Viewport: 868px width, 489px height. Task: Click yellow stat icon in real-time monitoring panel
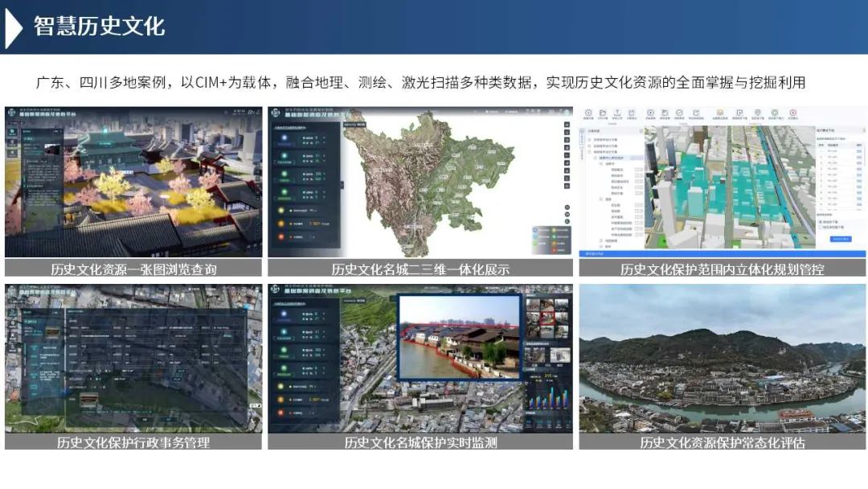click(280, 387)
